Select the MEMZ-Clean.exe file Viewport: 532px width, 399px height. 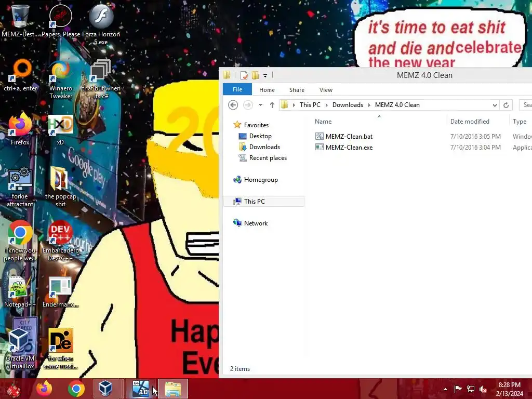click(x=349, y=147)
